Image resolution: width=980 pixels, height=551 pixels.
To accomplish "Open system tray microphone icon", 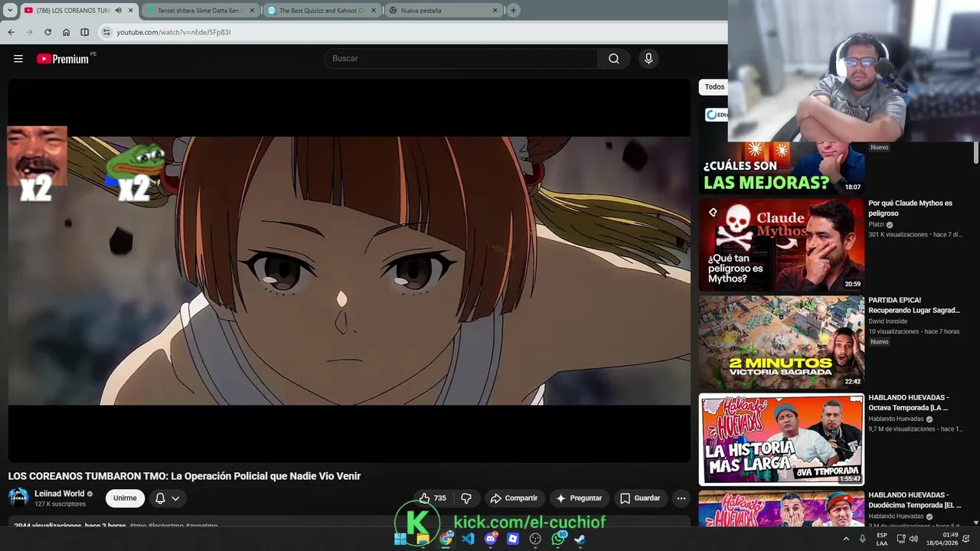I will (x=862, y=539).
